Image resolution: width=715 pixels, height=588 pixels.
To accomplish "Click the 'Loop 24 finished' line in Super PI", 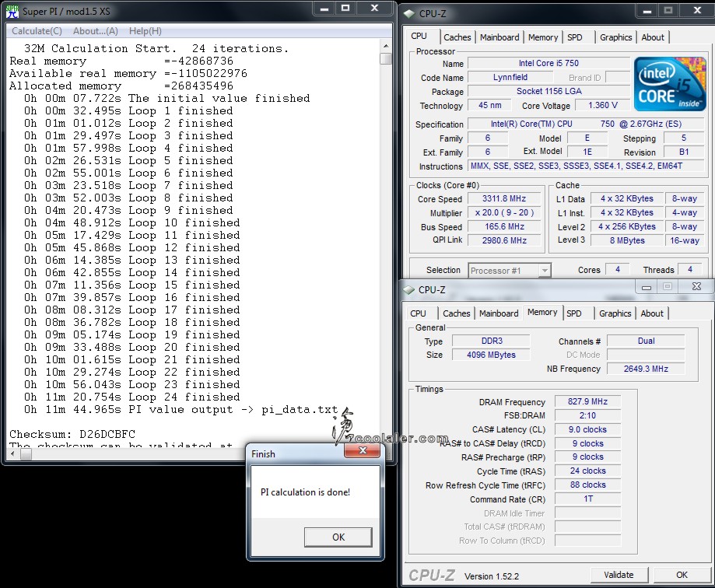I will [132, 397].
